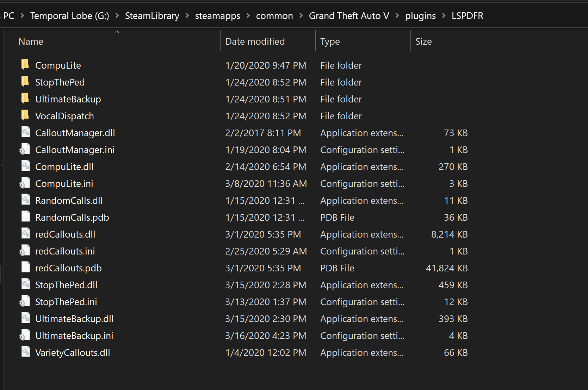Select the UltimateBackup.ini file icon
588x390 pixels.
(25, 336)
